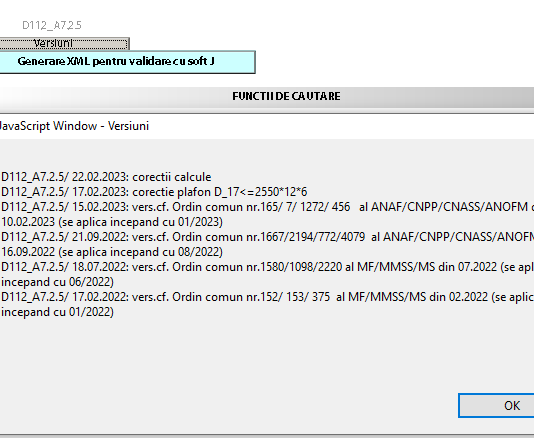Image resolution: width=534 pixels, height=438 pixels.
Task: Confirm the Versiuni dialog with OK
Action: [496, 405]
